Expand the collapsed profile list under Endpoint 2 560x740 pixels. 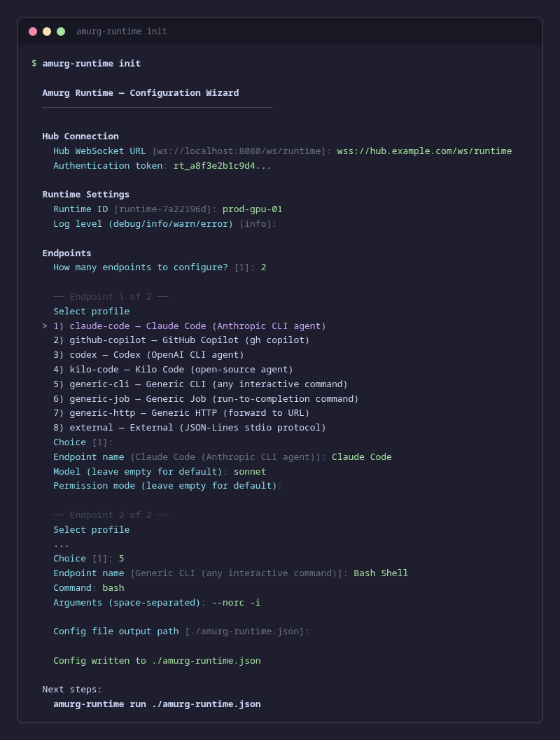(62, 543)
